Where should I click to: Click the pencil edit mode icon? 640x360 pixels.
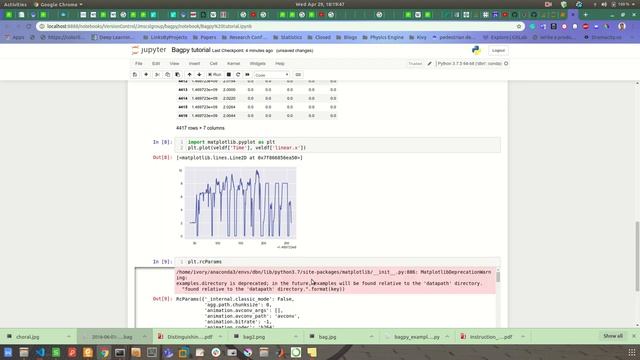pos(429,64)
